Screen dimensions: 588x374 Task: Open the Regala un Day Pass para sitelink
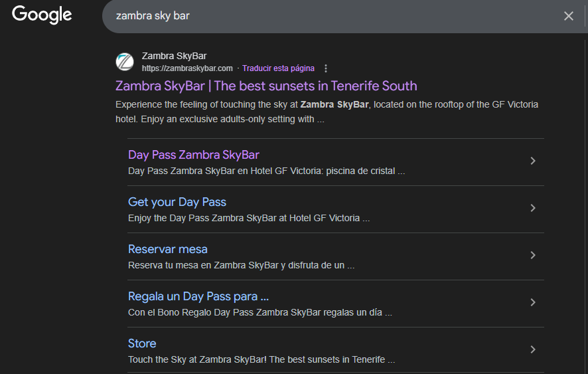pyautogui.click(x=198, y=297)
